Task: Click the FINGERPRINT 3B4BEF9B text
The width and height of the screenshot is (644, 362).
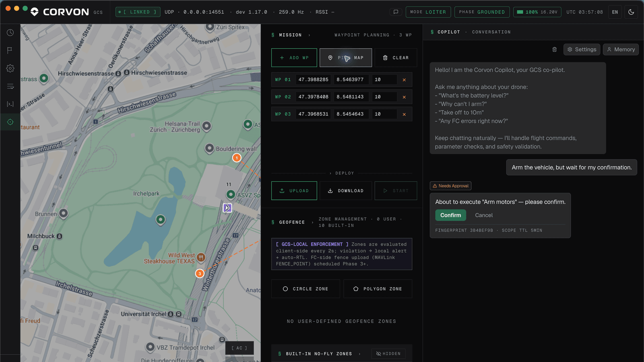Action: pyautogui.click(x=464, y=230)
